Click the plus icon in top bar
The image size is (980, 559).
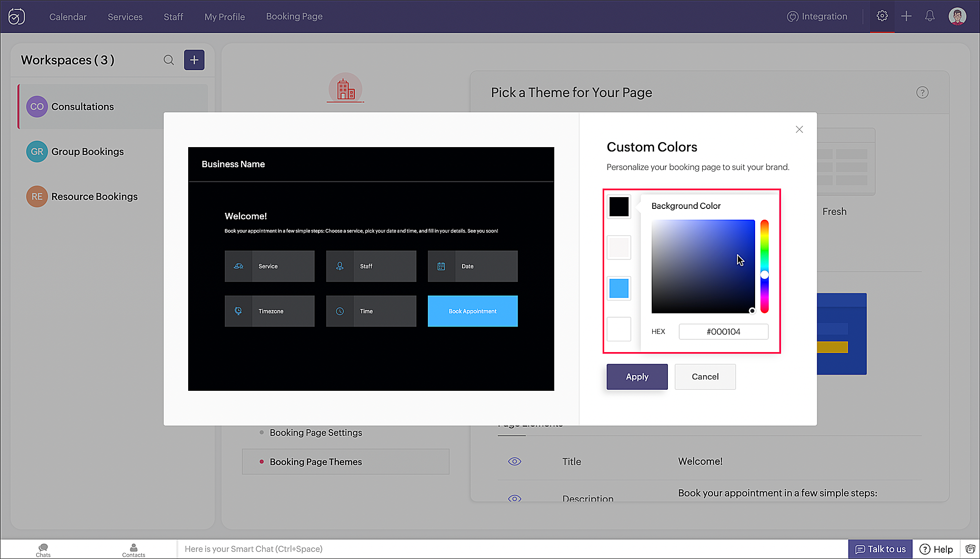point(906,16)
